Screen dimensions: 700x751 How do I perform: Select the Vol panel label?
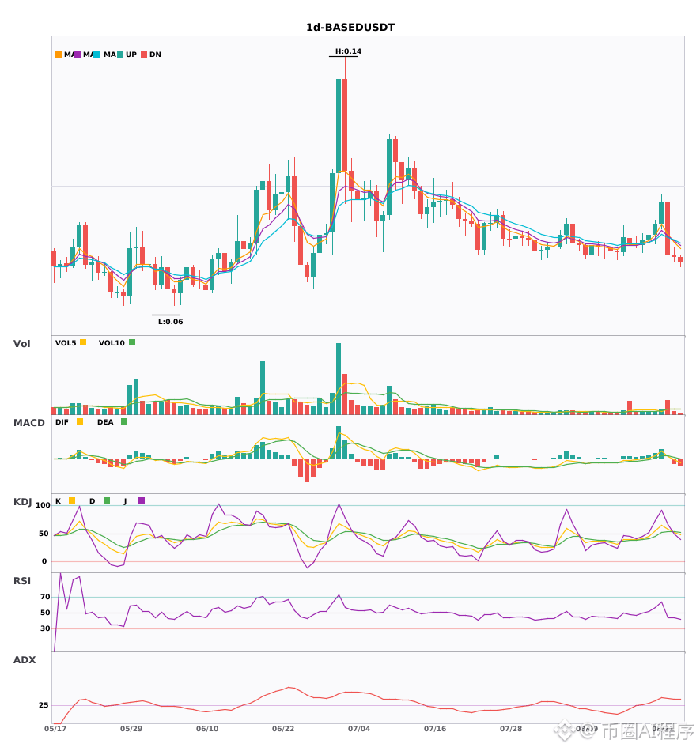[22, 344]
